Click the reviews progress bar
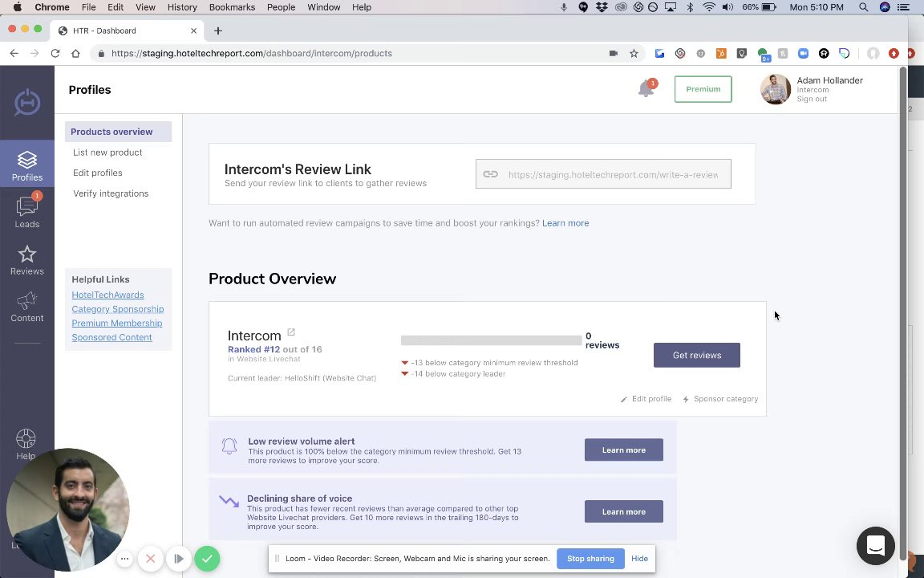This screenshot has width=924, height=578. tap(491, 340)
